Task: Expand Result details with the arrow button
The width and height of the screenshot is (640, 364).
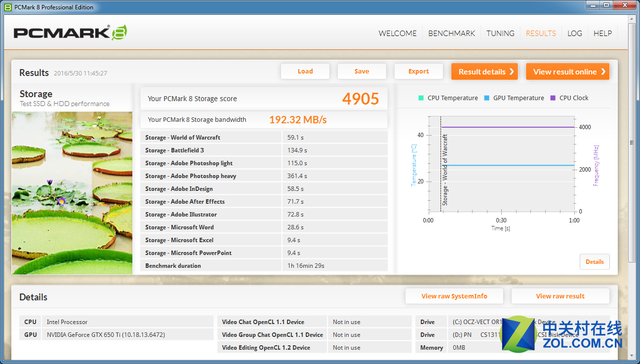Action: click(x=485, y=72)
